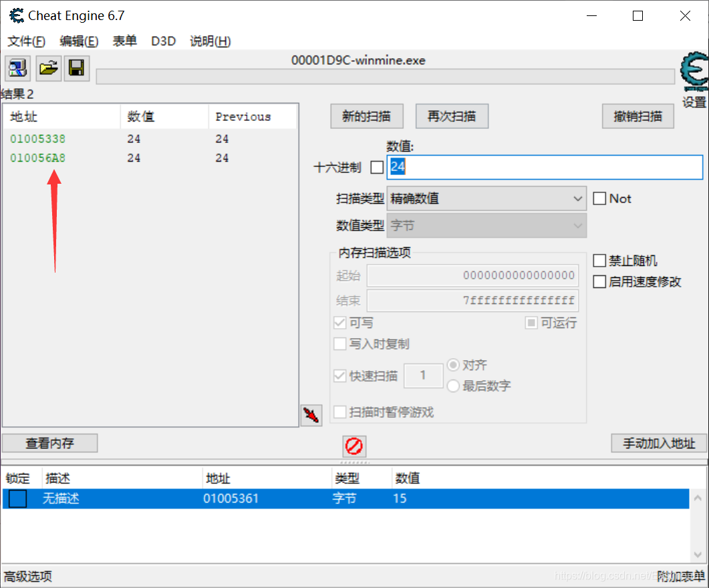Click the red arrow add-to-list icon
The width and height of the screenshot is (709, 588).
pyautogui.click(x=311, y=415)
